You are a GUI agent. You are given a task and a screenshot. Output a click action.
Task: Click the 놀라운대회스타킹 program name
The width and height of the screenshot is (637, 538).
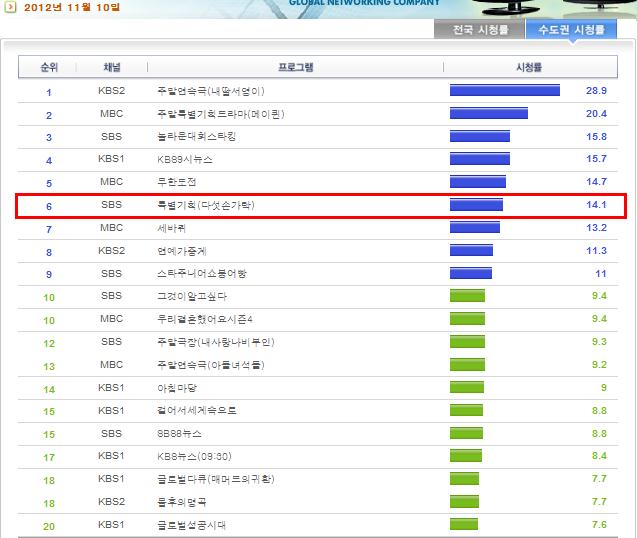[x=197, y=137]
